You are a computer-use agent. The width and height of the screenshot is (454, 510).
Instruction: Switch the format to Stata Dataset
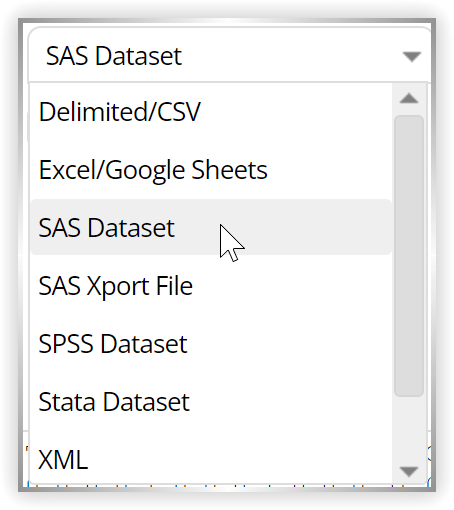click(x=211, y=402)
